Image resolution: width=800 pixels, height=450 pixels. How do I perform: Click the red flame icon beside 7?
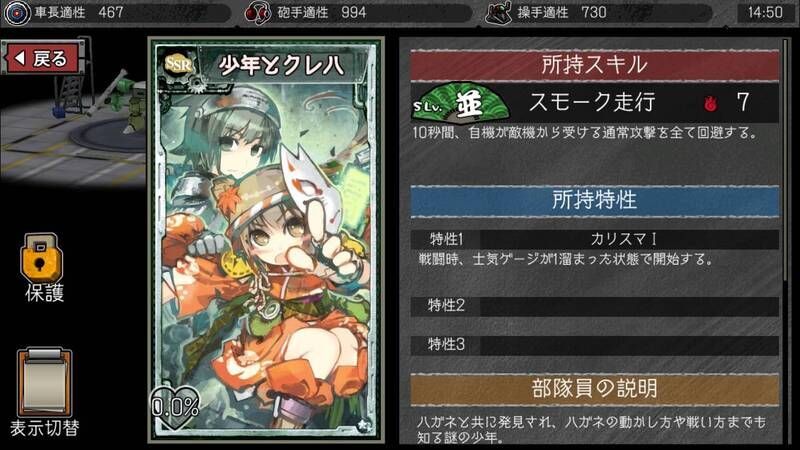710,104
